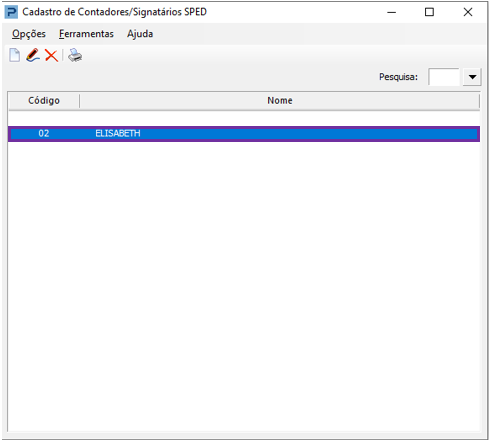Select the ELISABETH name cell

[x=118, y=133]
